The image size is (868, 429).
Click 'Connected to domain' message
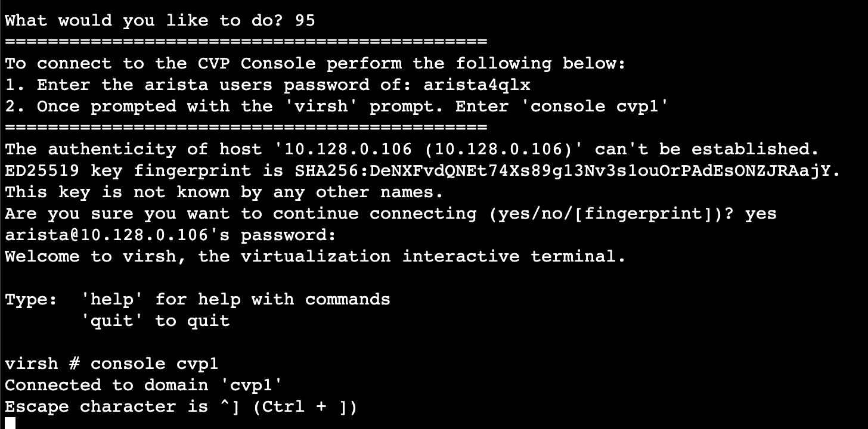[x=106, y=386]
